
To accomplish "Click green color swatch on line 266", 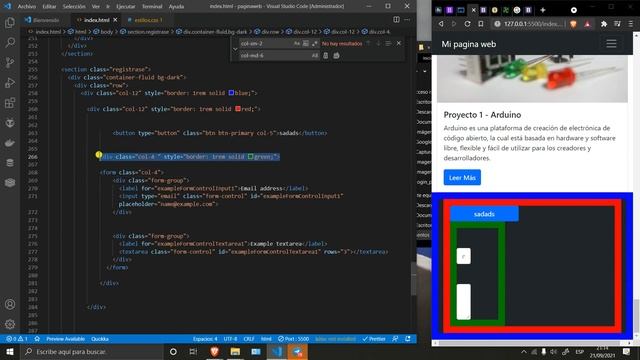I will tap(251, 156).
